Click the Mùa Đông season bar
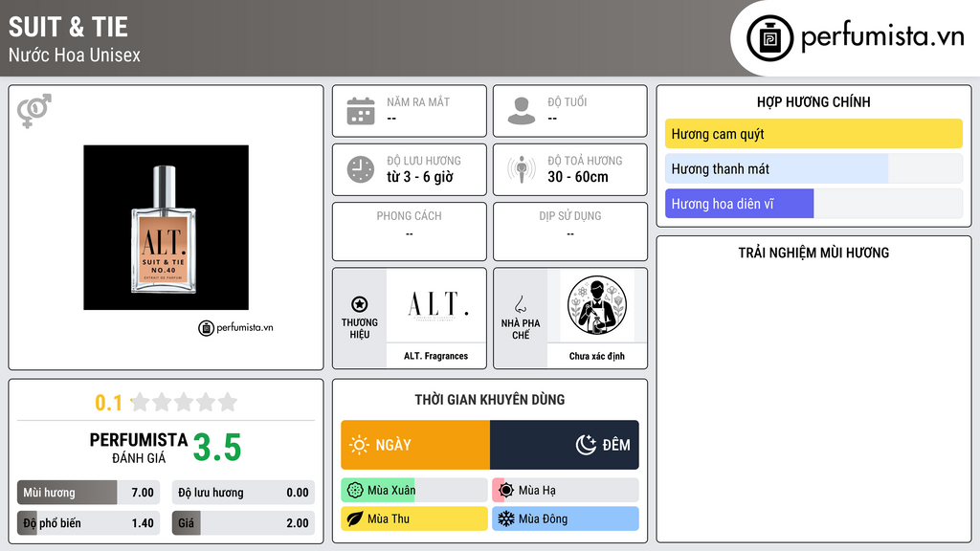The width and height of the screenshot is (980, 551). (566, 518)
